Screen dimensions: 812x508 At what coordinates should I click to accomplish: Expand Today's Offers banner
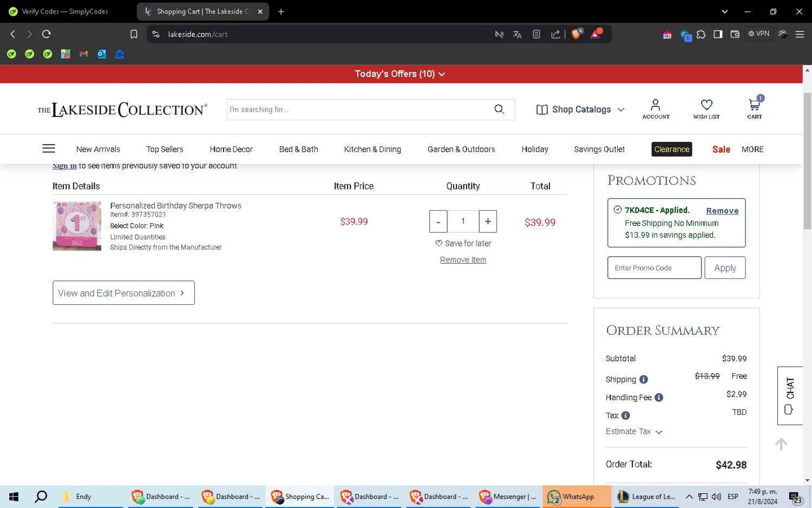[400, 74]
